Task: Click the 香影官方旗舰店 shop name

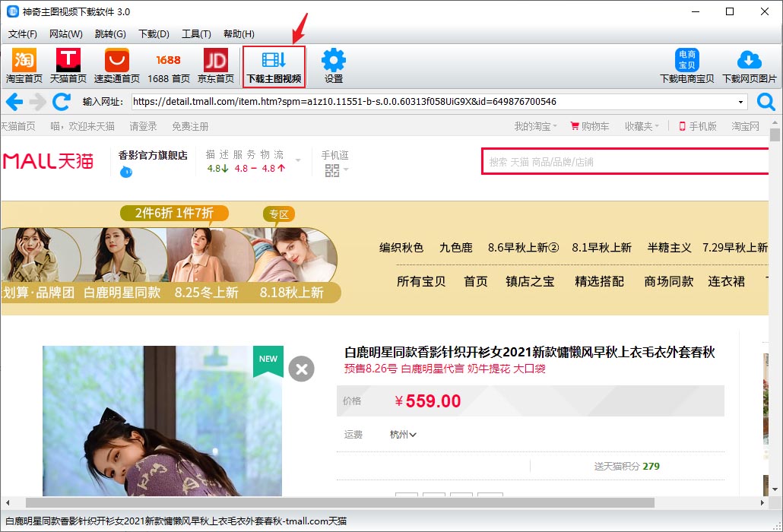Action: click(153, 155)
